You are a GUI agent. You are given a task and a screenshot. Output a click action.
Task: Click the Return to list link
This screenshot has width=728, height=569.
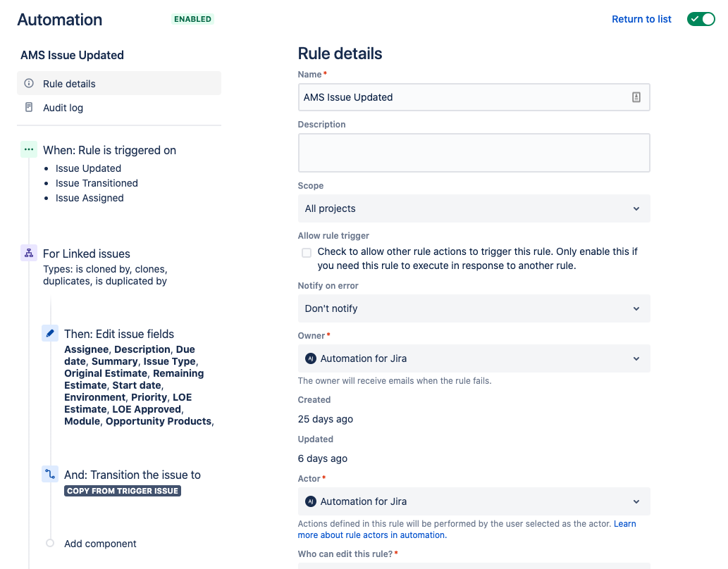pos(641,19)
